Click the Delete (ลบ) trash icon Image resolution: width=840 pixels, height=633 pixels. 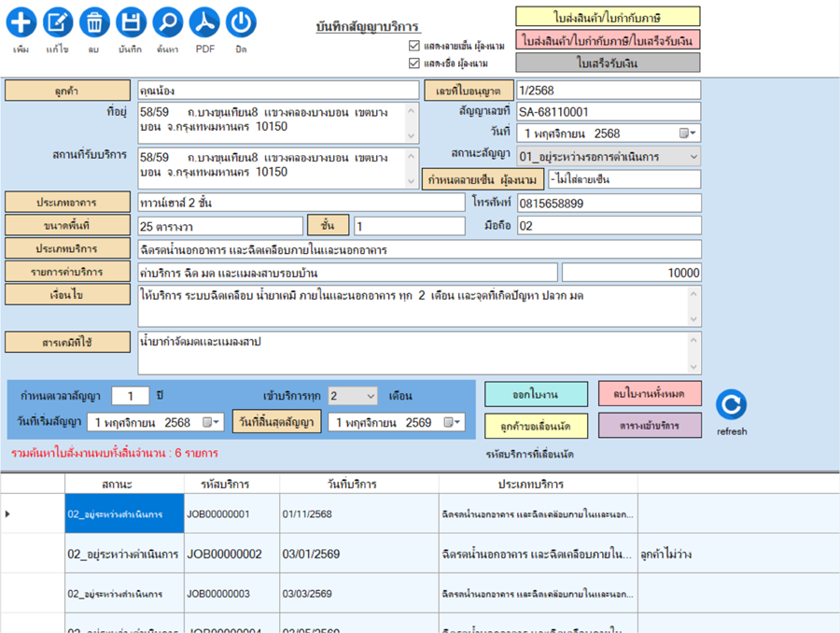(x=94, y=22)
